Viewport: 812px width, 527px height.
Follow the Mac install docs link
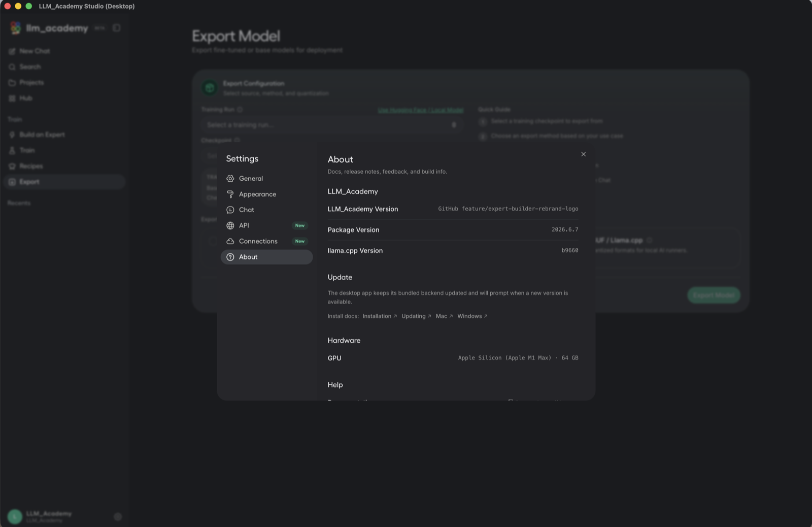[x=444, y=316]
